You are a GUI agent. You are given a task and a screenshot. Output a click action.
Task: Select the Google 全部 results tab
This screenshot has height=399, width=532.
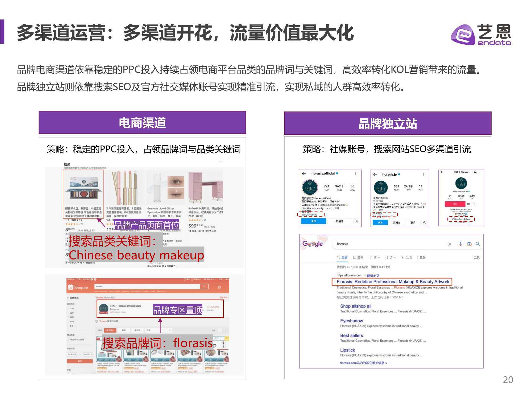tap(342, 257)
